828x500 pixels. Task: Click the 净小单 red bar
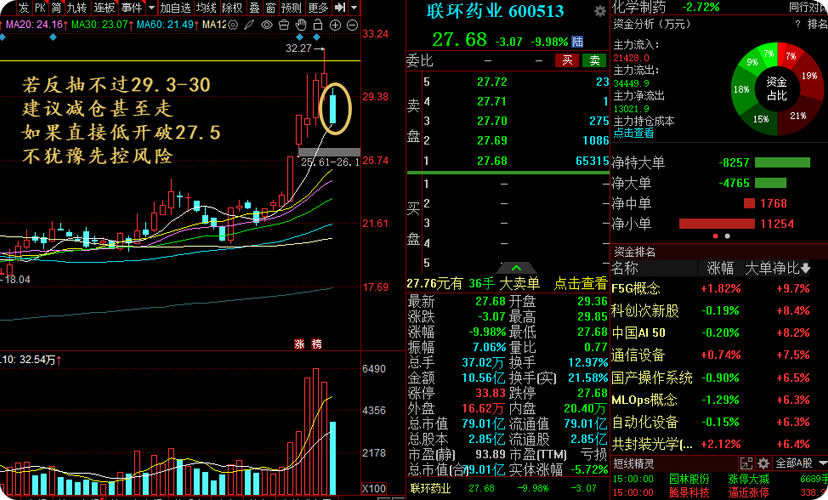[717, 224]
